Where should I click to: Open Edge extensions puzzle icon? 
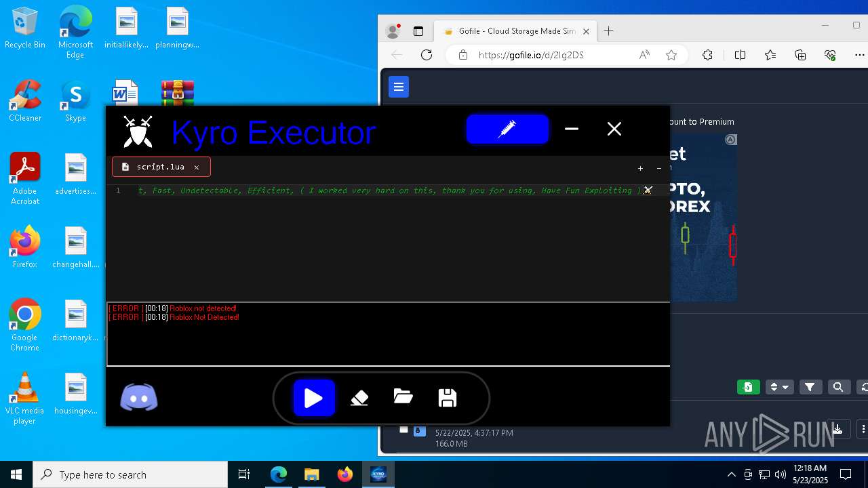pyautogui.click(x=707, y=55)
